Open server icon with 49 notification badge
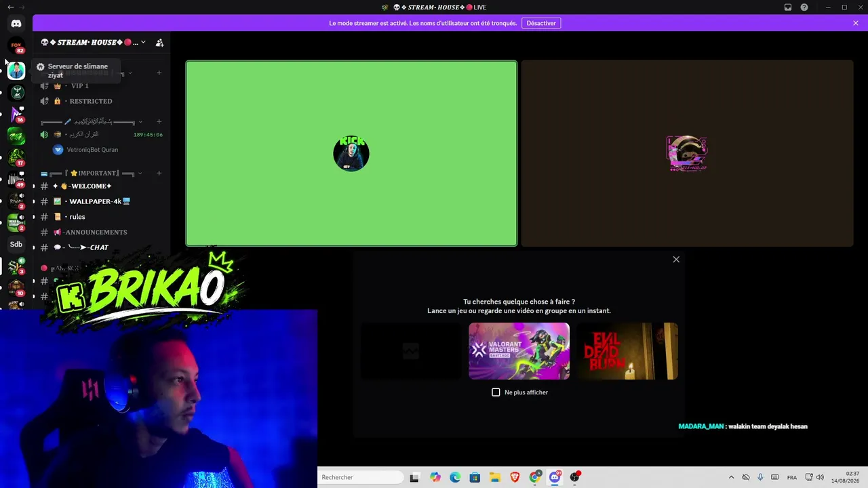868x488 pixels. coord(16,179)
